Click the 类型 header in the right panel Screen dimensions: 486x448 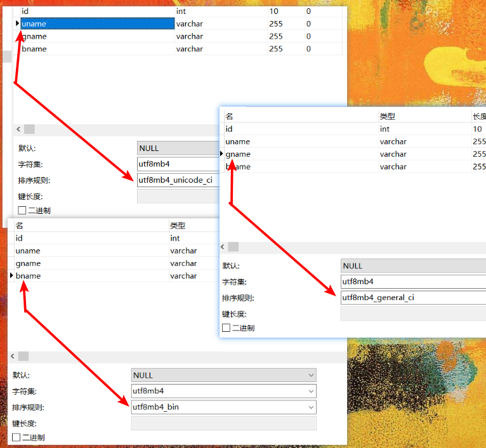[388, 117]
